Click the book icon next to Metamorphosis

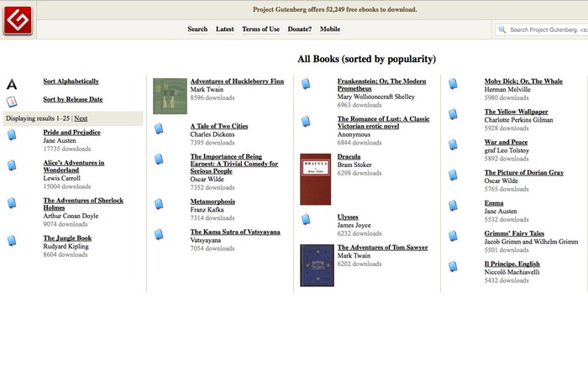(x=159, y=205)
